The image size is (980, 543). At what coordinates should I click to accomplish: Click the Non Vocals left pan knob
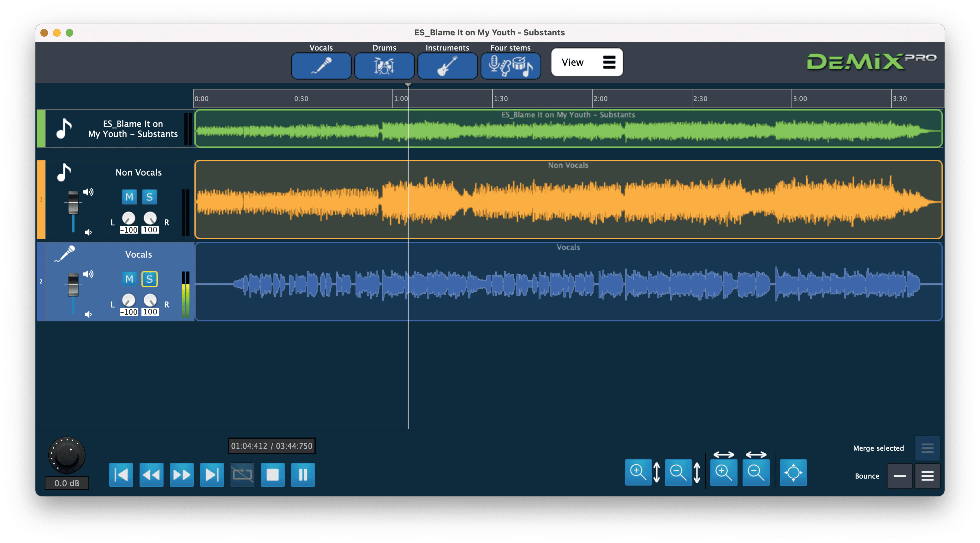click(128, 218)
